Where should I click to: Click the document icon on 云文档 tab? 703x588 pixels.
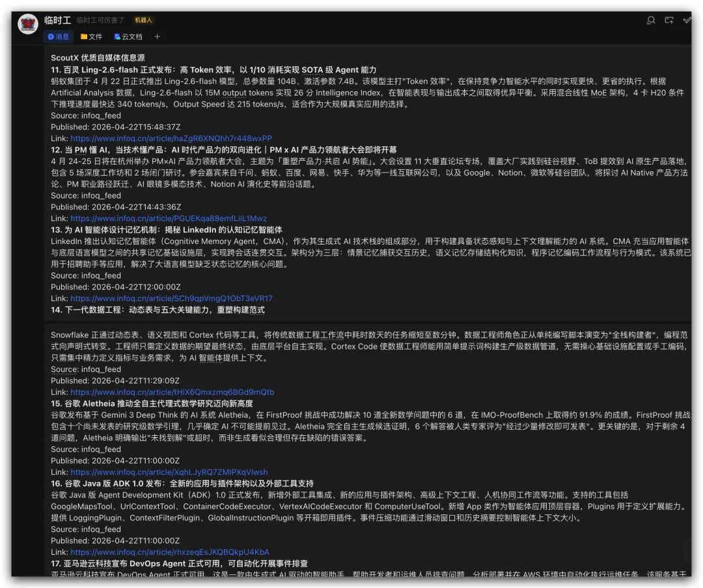(x=118, y=36)
